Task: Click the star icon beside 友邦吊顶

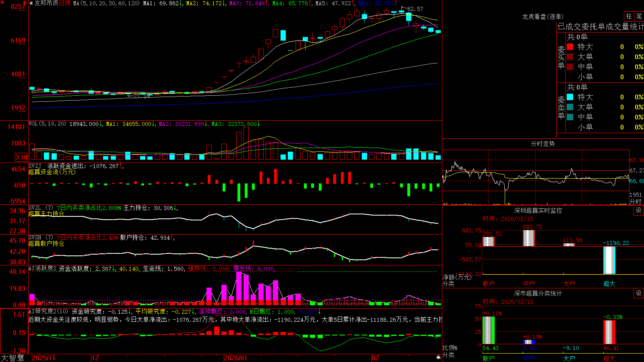Action: (31, 3)
